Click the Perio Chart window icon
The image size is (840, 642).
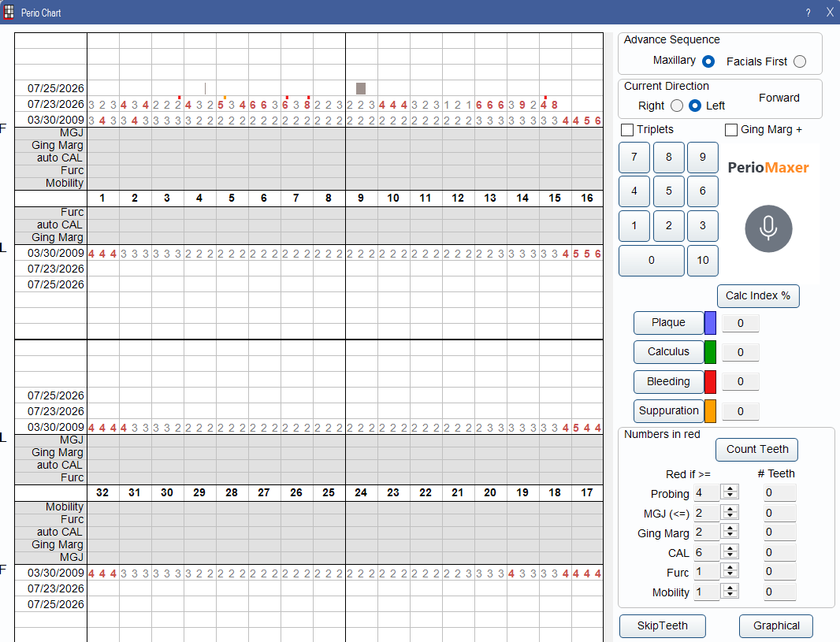point(9,12)
